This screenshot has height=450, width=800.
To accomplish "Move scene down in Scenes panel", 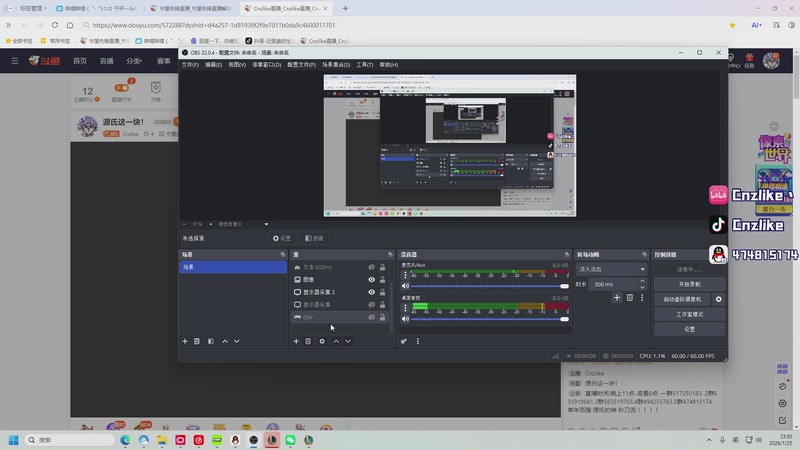I will point(237,341).
